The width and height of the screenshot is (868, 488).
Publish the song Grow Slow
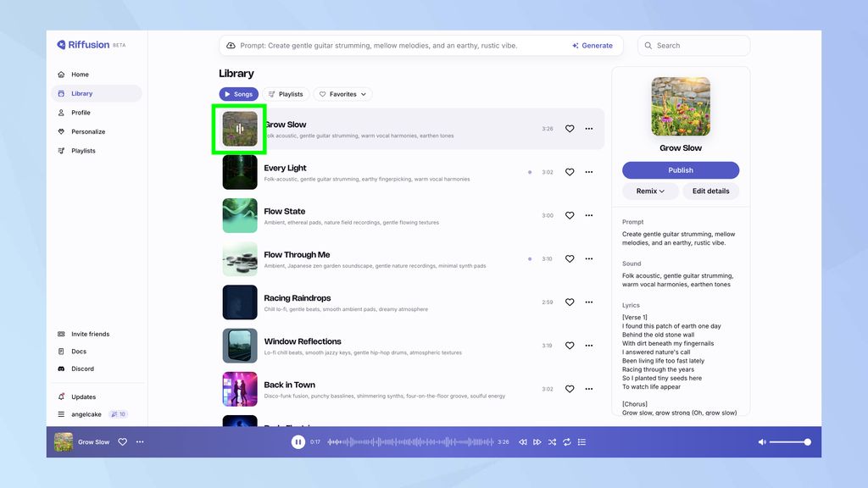(680, 169)
